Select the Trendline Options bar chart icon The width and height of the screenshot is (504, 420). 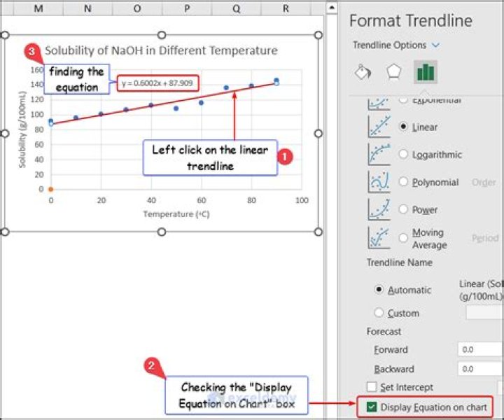point(425,72)
